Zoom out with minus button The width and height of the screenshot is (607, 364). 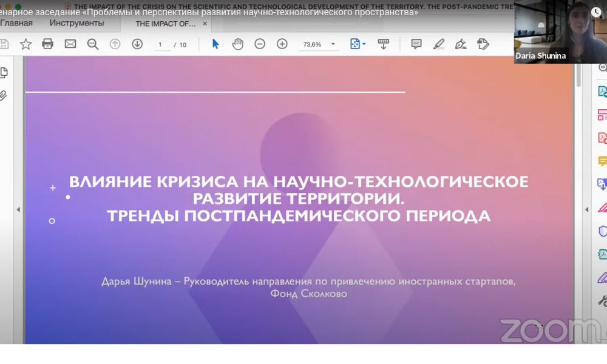point(260,44)
